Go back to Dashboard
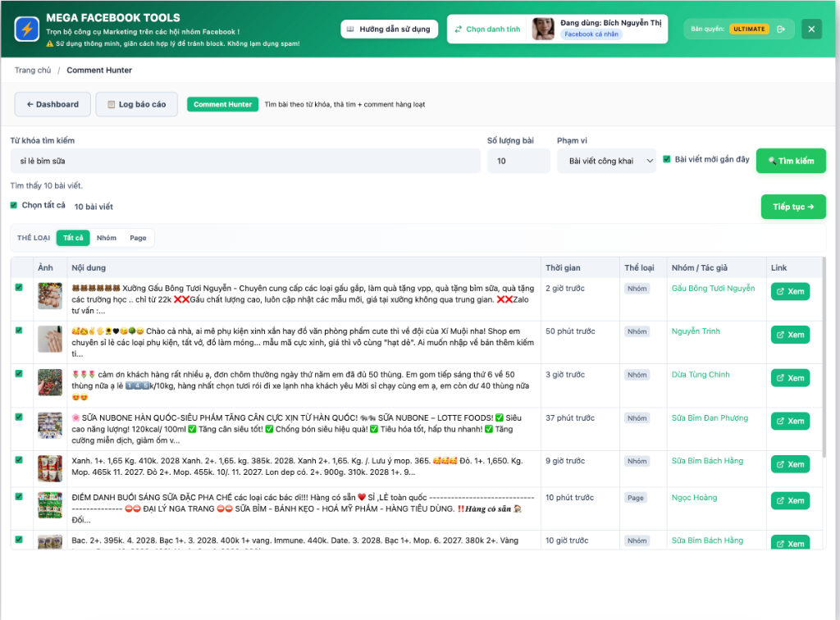 pyautogui.click(x=52, y=104)
